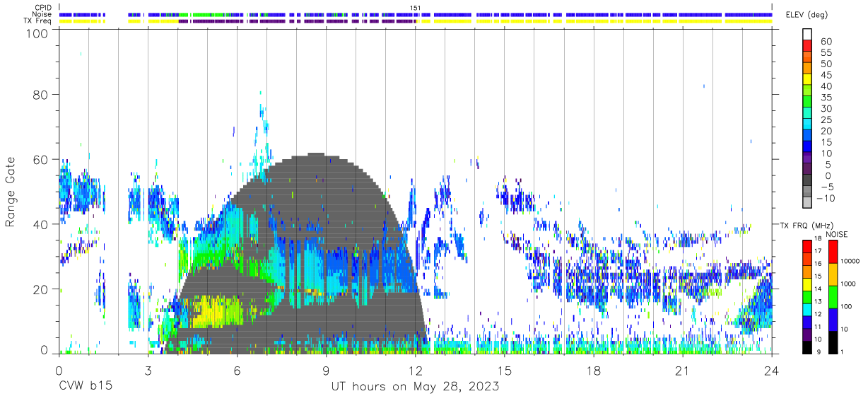Click the 'CVW b15' radar beam label
Viewport: 868px width, 401px height.
(x=85, y=387)
